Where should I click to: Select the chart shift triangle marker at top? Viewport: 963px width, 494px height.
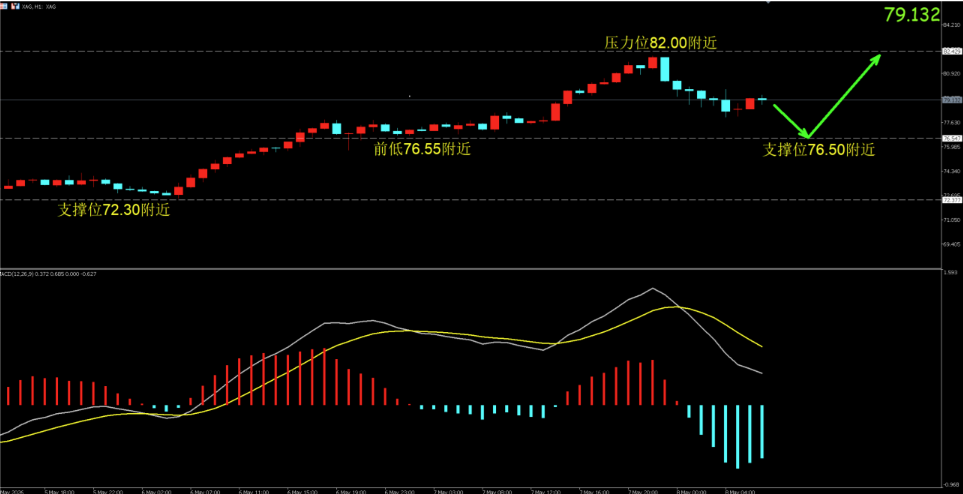click(x=767, y=2)
